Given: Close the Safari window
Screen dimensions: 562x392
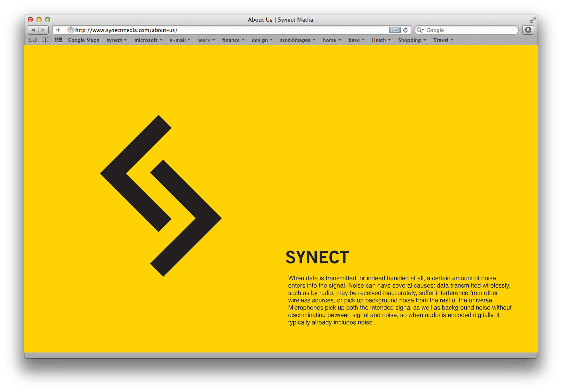Looking at the screenshot, I should point(30,20).
